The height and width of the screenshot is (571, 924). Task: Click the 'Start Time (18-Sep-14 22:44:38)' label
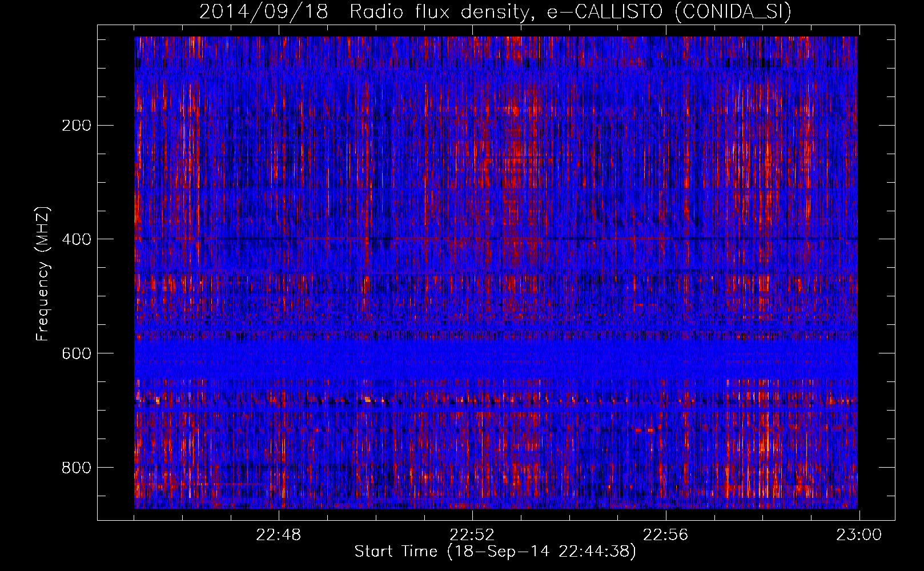495,552
